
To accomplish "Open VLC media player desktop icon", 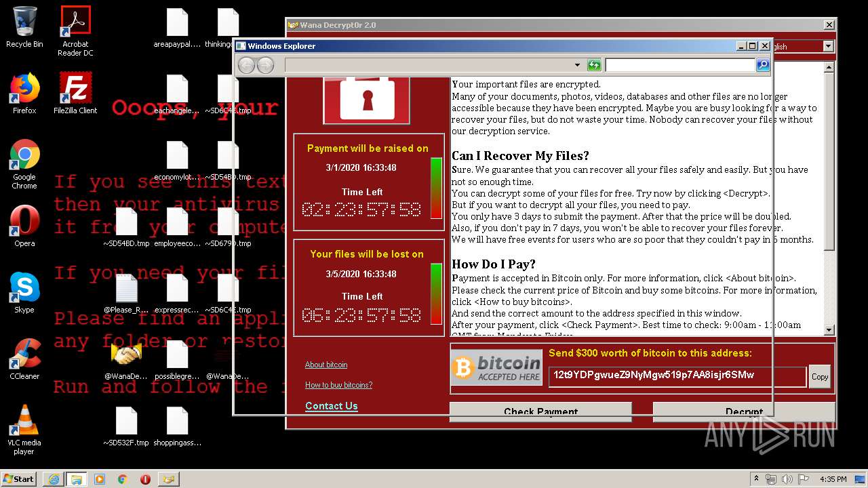I will tap(24, 430).
